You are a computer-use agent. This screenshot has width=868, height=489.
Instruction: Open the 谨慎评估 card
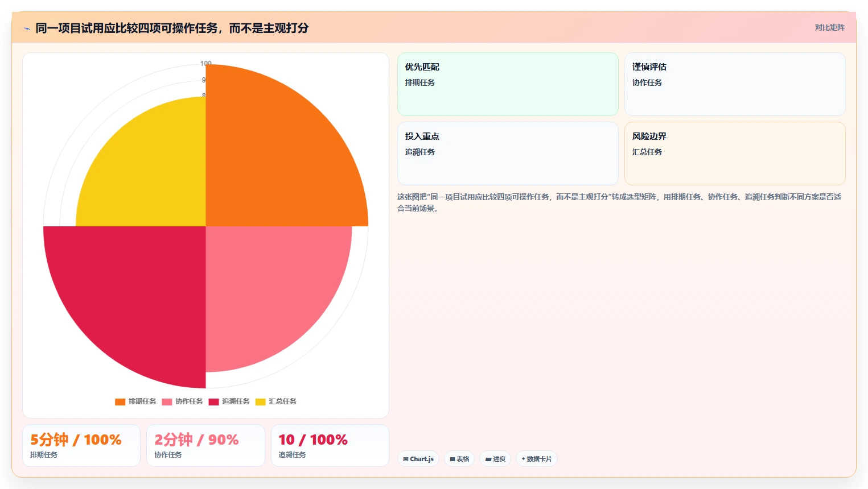[735, 84]
